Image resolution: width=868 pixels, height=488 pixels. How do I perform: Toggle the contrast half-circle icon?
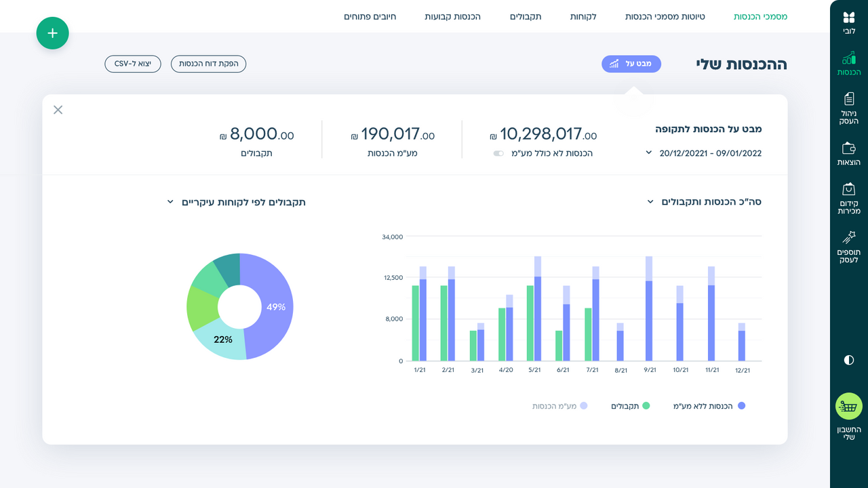[849, 360]
